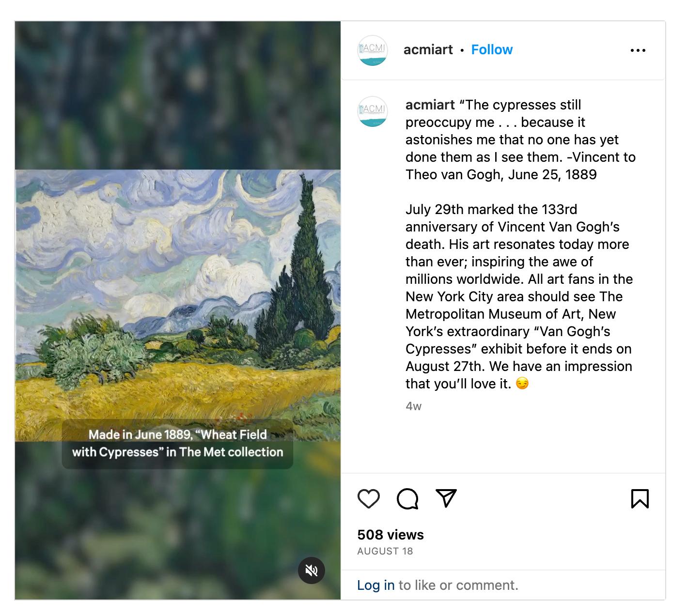Click the '508 views' count

pos(390,535)
